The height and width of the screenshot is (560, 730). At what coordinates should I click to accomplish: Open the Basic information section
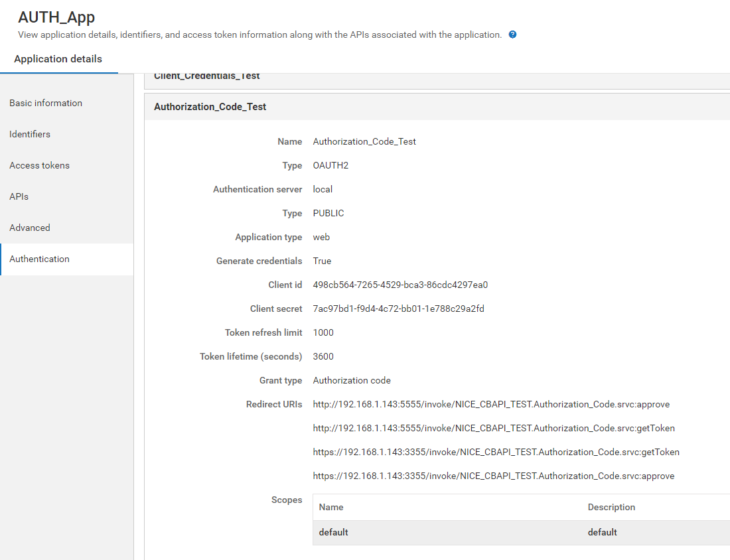pyautogui.click(x=46, y=103)
